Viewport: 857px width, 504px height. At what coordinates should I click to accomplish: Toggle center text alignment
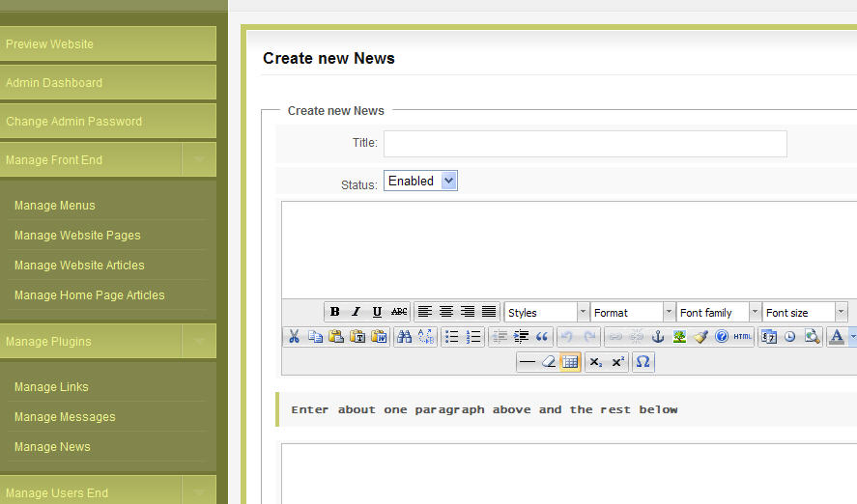[446, 312]
